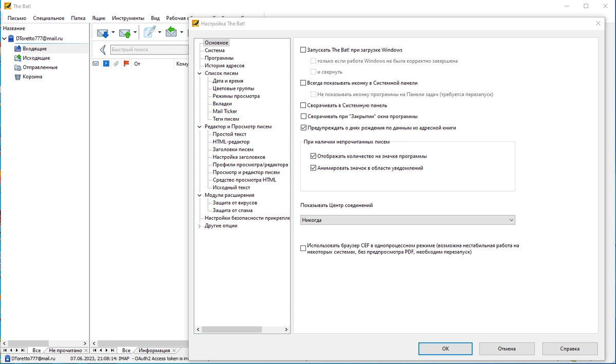This screenshot has height=364, width=616.
Task: Click the Корзина trash bin icon
Action: coord(18,77)
